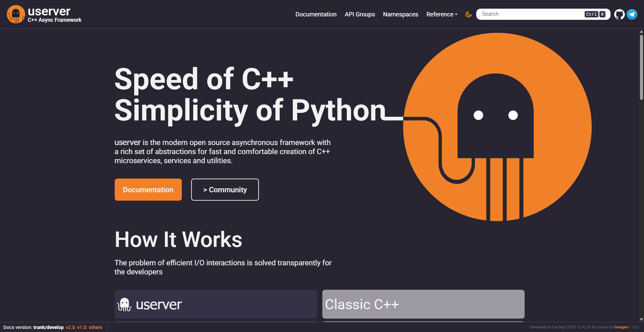Open the Telegram channel icon
This screenshot has width=644, height=332.
tap(632, 14)
